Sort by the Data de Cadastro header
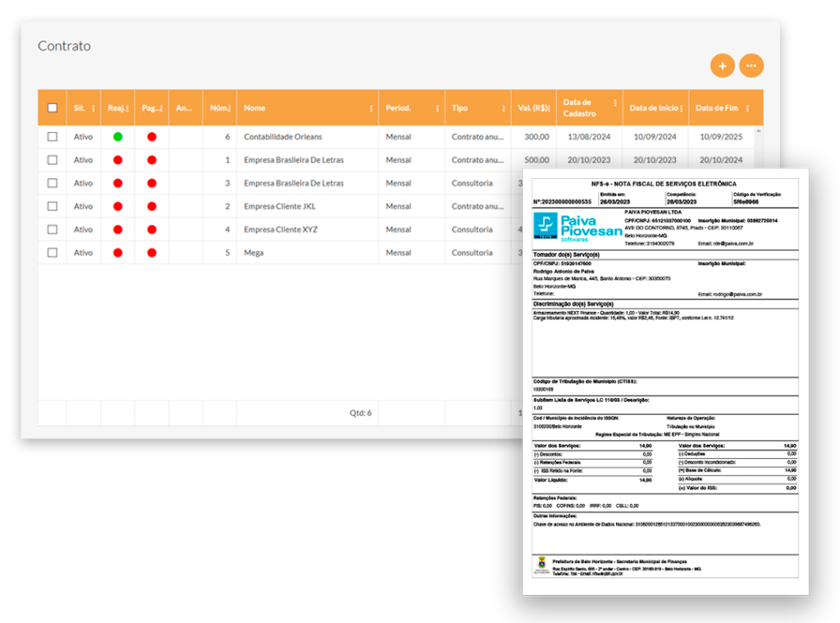The image size is (840, 623). coord(579,108)
